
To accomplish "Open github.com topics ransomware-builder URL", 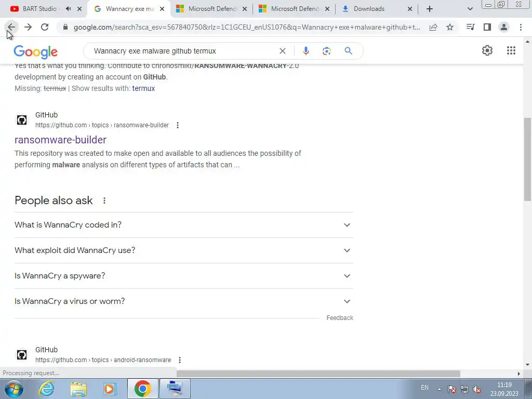I will (x=102, y=125).
